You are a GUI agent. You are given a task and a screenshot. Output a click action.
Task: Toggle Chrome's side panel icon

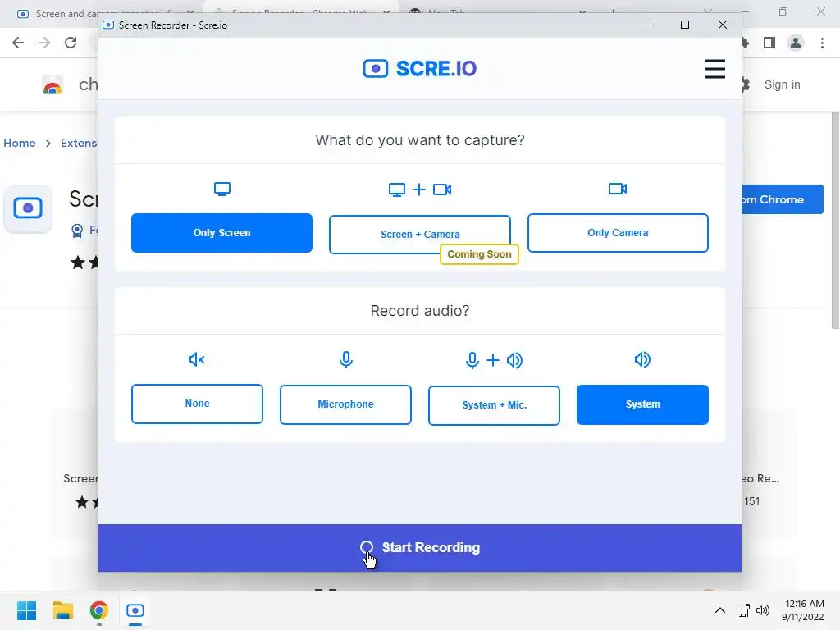[x=769, y=43]
